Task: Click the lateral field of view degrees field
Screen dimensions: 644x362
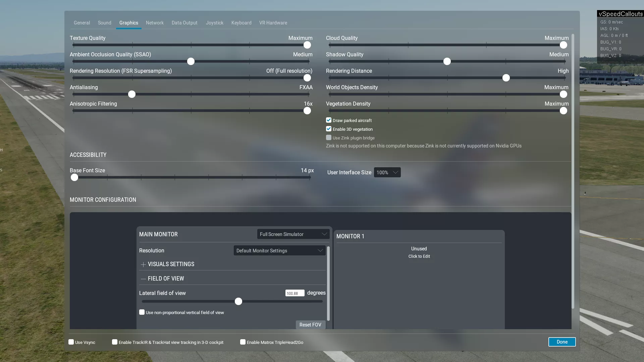Action: point(295,293)
